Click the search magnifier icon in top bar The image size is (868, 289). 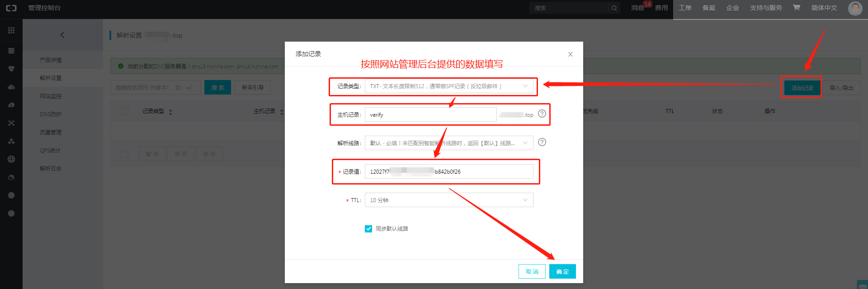pos(614,8)
